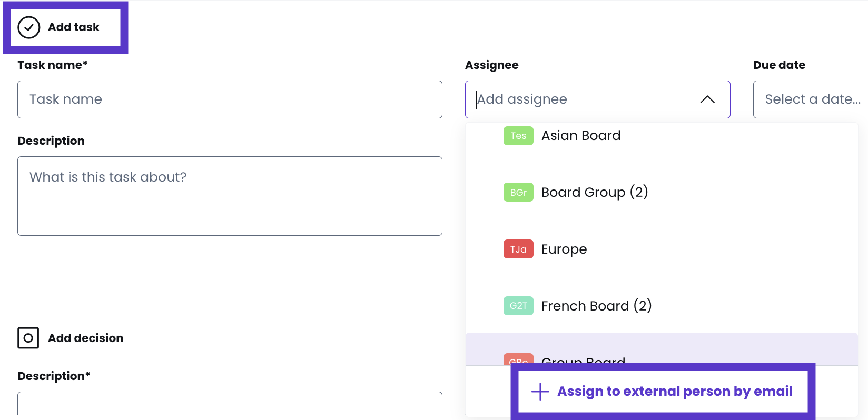
Task: Click into the Task name field
Action: (230, 99)
